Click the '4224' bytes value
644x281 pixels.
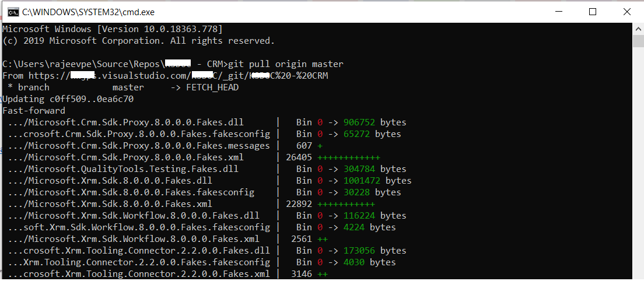(355, 227)
